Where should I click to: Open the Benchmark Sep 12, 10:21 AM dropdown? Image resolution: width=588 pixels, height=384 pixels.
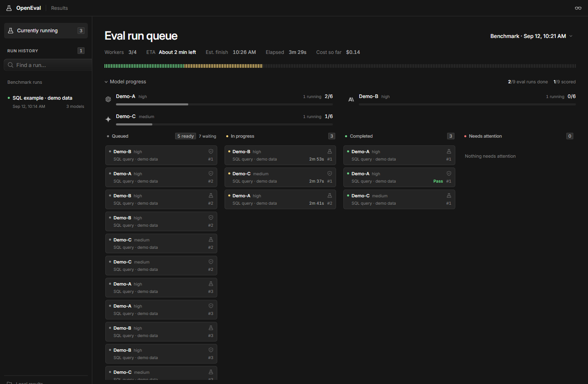531,36
